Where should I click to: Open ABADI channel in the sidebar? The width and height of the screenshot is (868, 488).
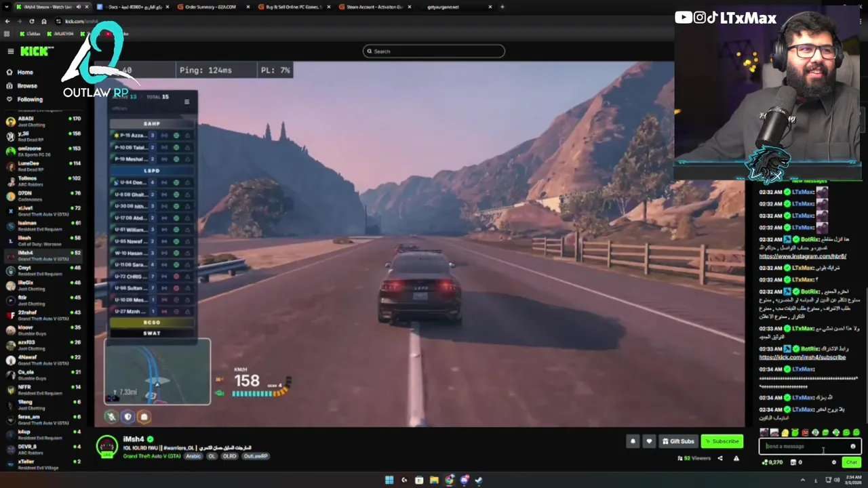point(42,121)
